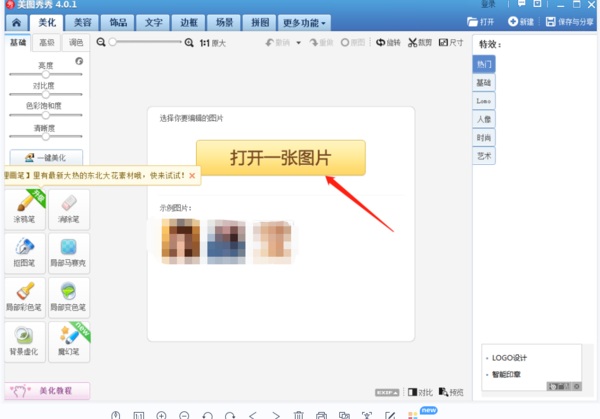Screen dimensions: 600x419
Task: Click 登录 to log in
Action: tap(488, 4)
